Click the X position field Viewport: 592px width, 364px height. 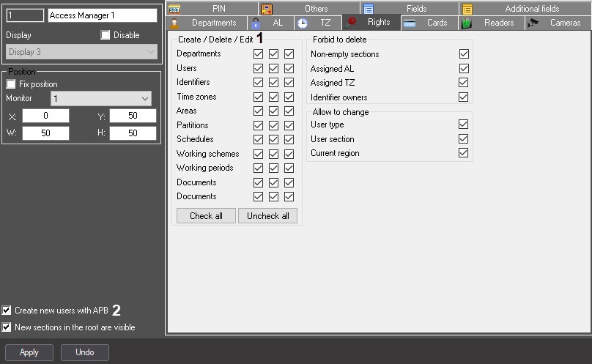click(45, 116)
